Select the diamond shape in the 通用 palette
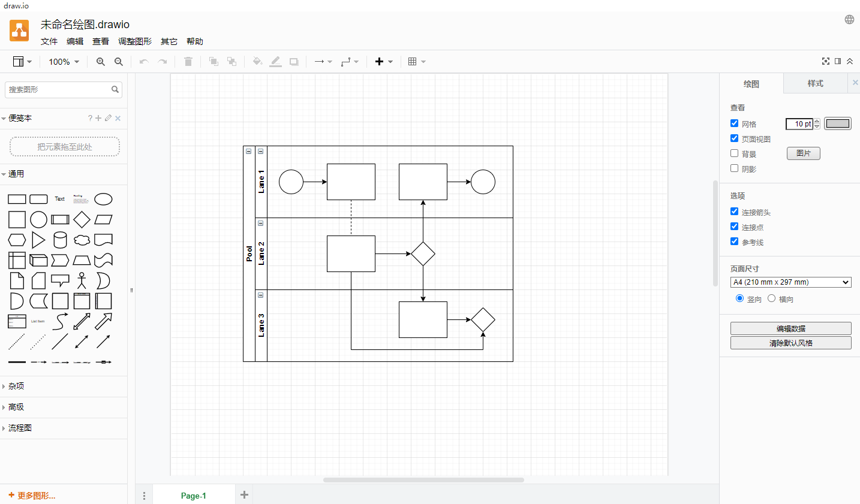 (x=82, y=219)
